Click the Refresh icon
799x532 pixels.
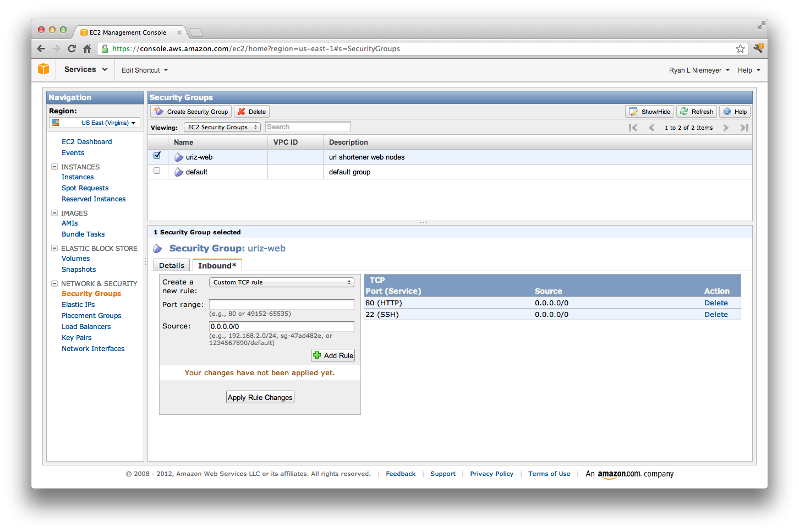(686, 111)
